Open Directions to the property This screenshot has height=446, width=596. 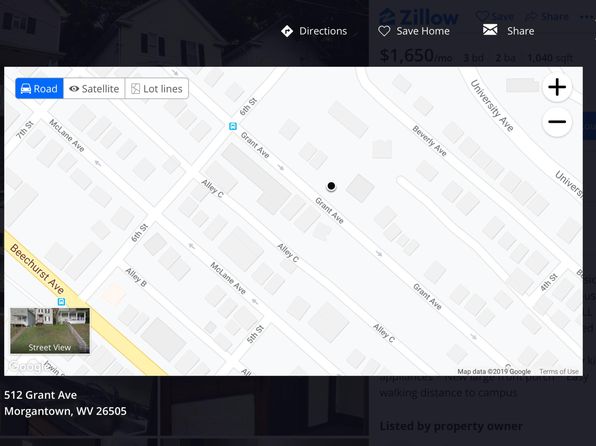coord(314,31)
